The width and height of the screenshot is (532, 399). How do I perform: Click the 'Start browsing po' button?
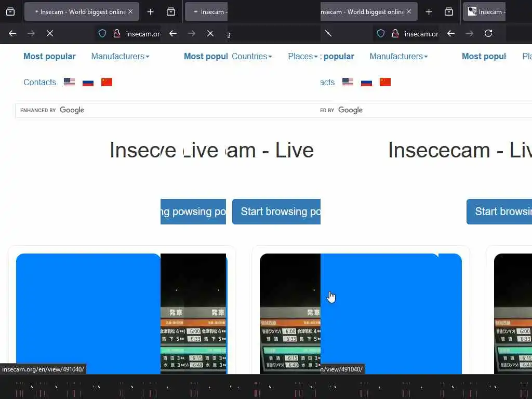(276, 212)
